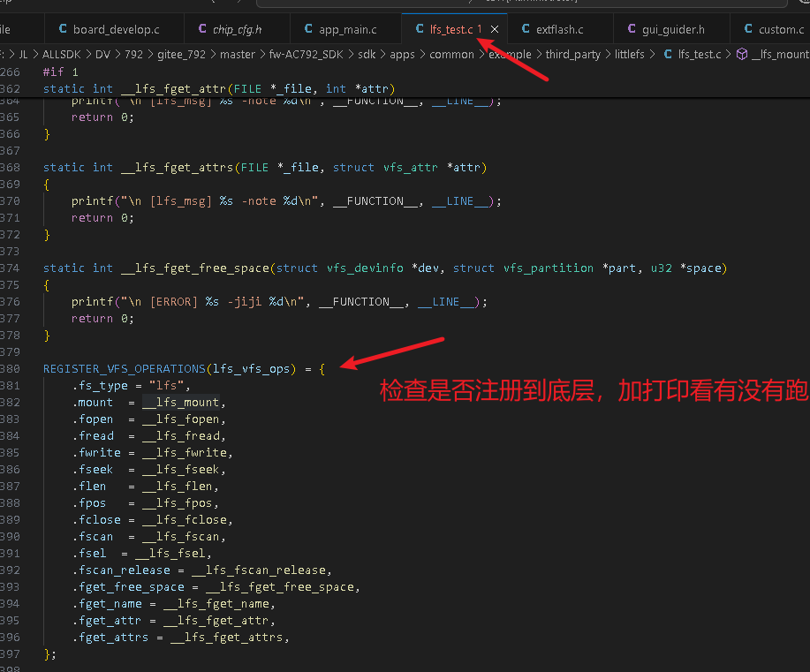Click the C file icon in the breadcrumb path

[x=668, y=54]
